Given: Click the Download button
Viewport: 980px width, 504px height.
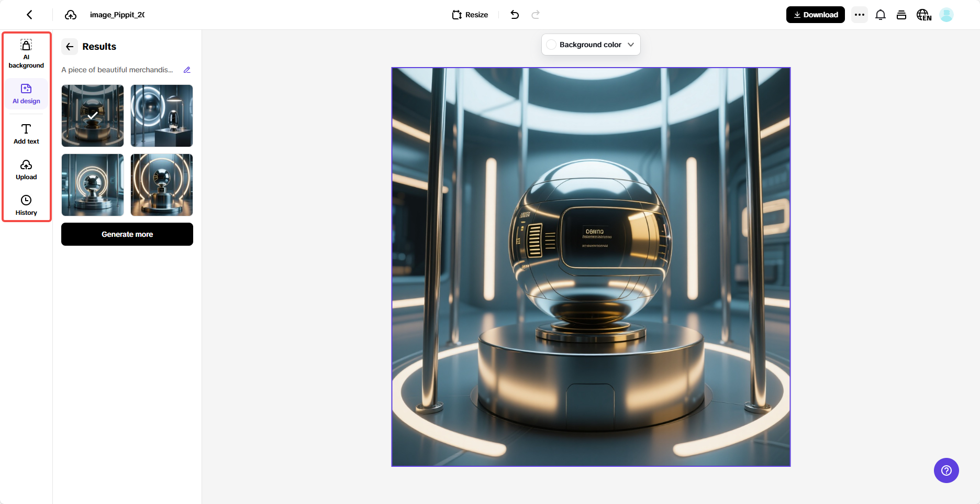Looking at the screenshot, I should pos(815,15).
